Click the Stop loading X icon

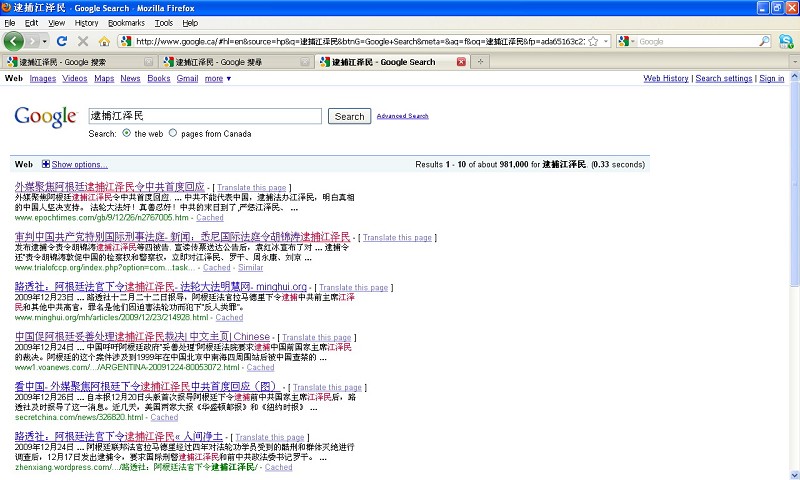point(83,41)
